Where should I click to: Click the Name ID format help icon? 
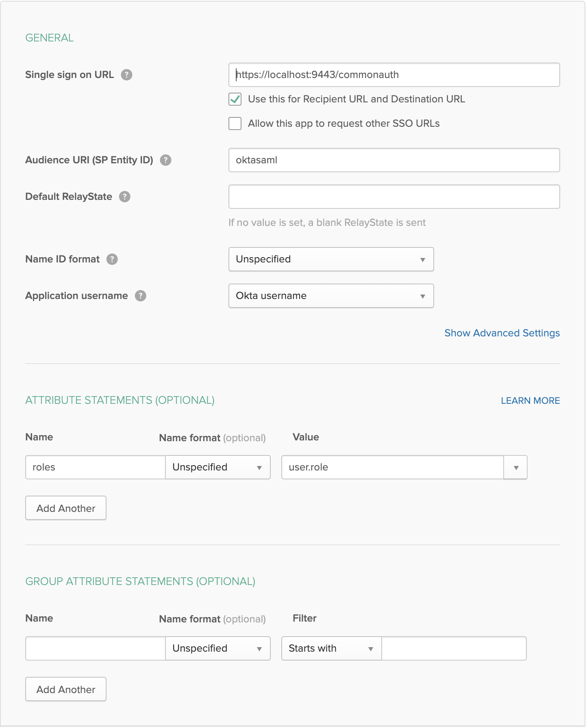(x=112, y=259)
